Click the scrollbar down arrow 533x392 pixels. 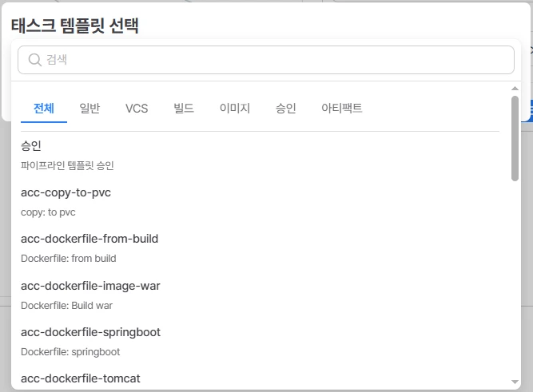point(515,382)
